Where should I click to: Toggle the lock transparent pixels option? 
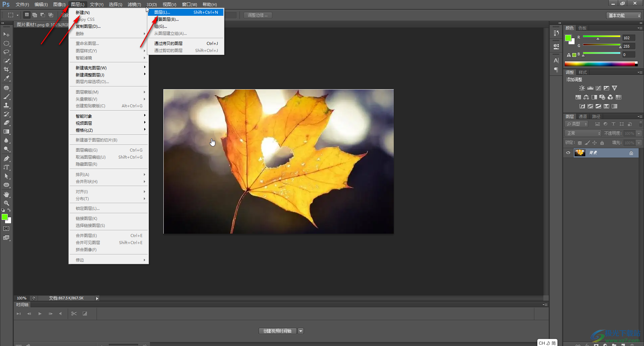point(580,143)
